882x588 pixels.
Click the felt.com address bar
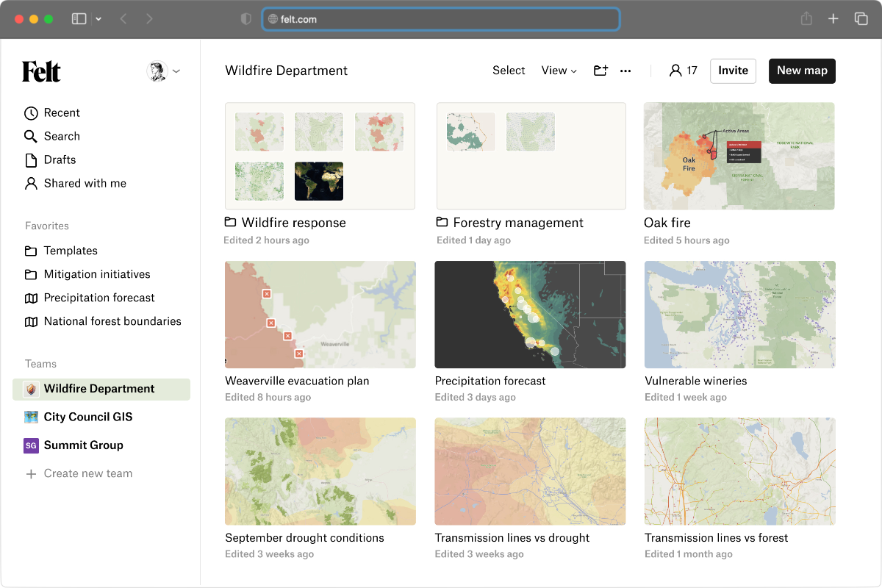point(441,19)
